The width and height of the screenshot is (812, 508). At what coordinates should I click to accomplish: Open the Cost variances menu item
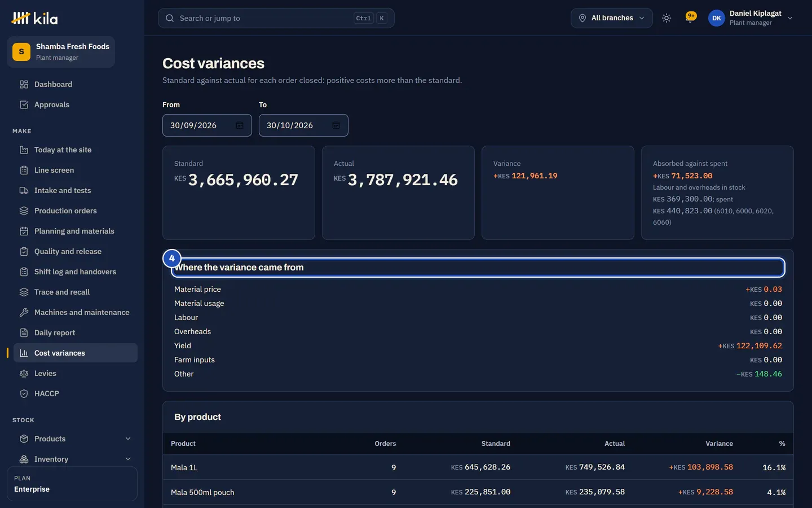[76, 353]
